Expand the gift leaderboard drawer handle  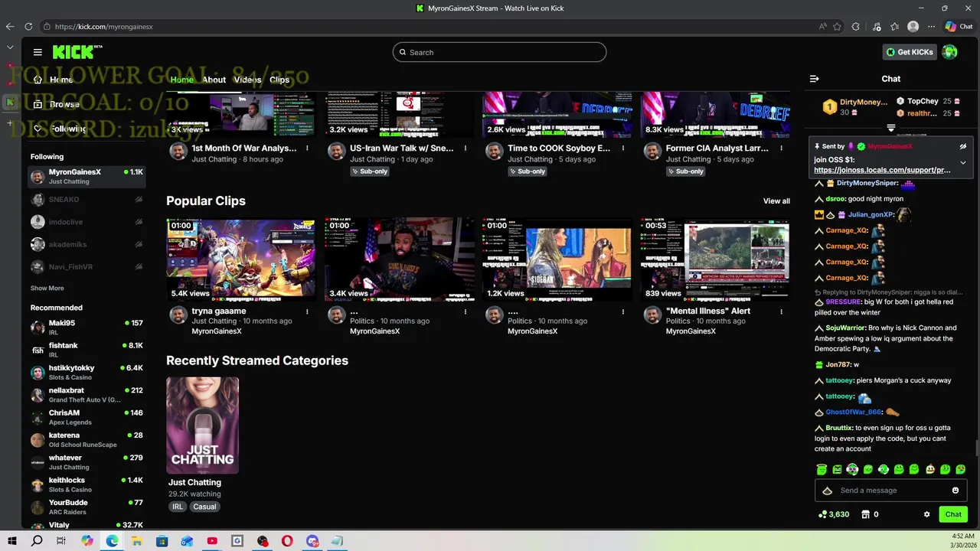click(x=891, y=128)
